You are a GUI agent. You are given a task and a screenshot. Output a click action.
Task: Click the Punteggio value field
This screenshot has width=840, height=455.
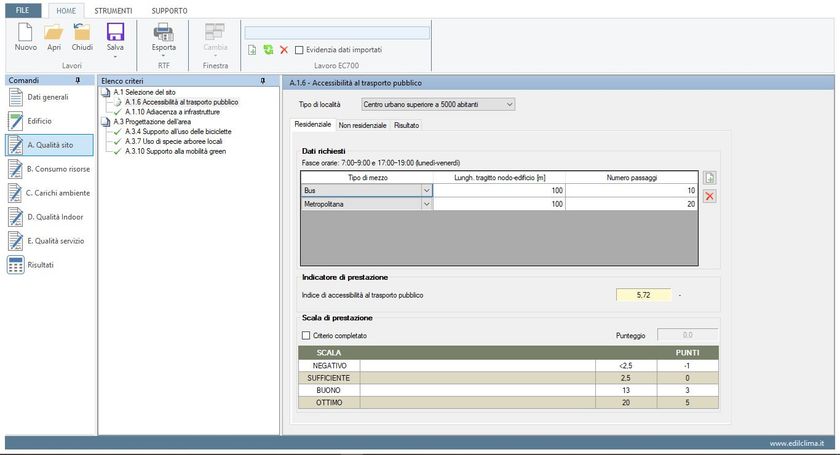coord(687,335)
